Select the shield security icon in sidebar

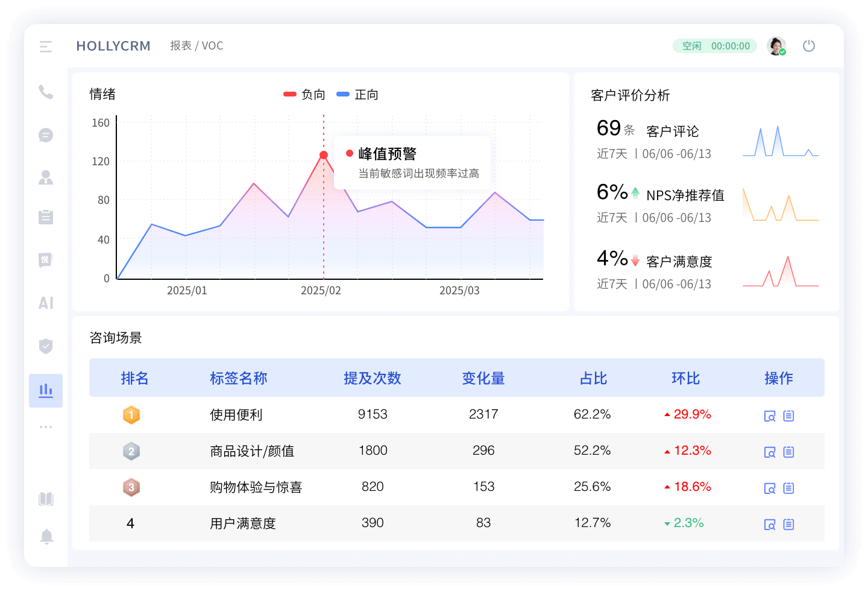click(45, 346)
